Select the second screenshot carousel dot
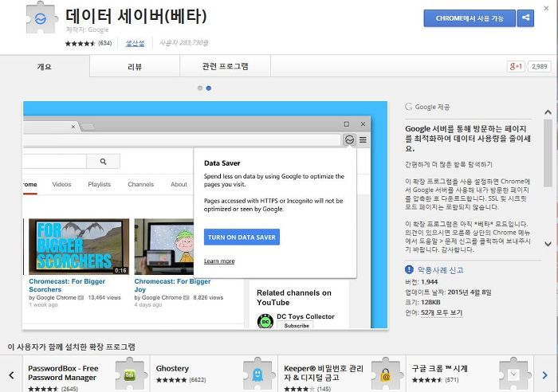The width and height of the screenshot is (558, 392). pos(209,88)
